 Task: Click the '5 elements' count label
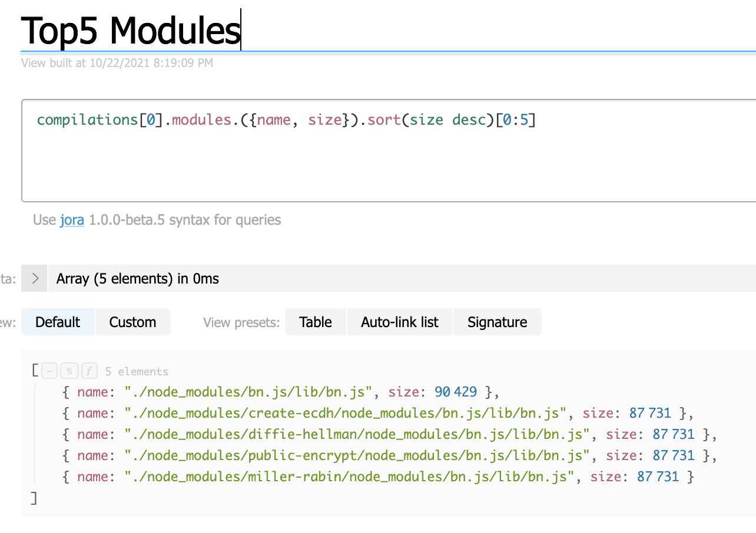click(x=137, y=372)
